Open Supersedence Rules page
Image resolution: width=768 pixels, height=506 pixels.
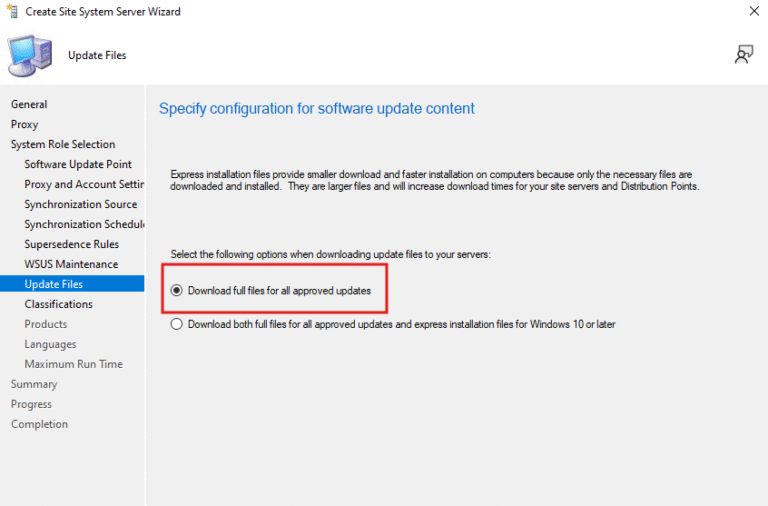tap(72, 244)
